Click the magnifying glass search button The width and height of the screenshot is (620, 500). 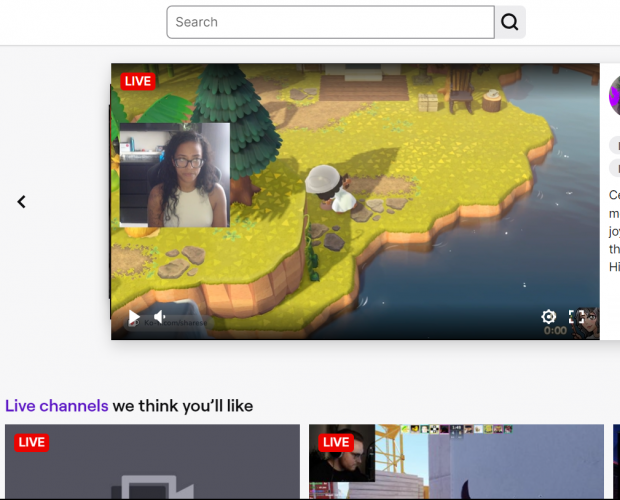click(510, 22)
